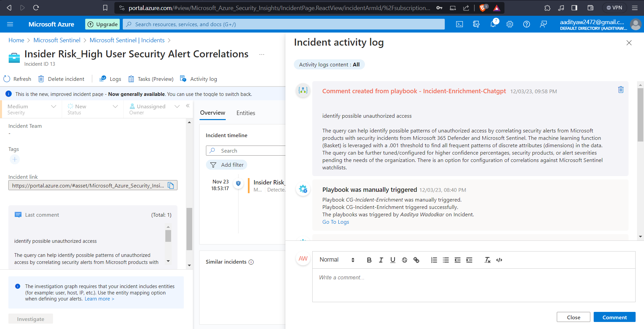
Task: Clear formatting in the comment editor
Action: [487, 260]
